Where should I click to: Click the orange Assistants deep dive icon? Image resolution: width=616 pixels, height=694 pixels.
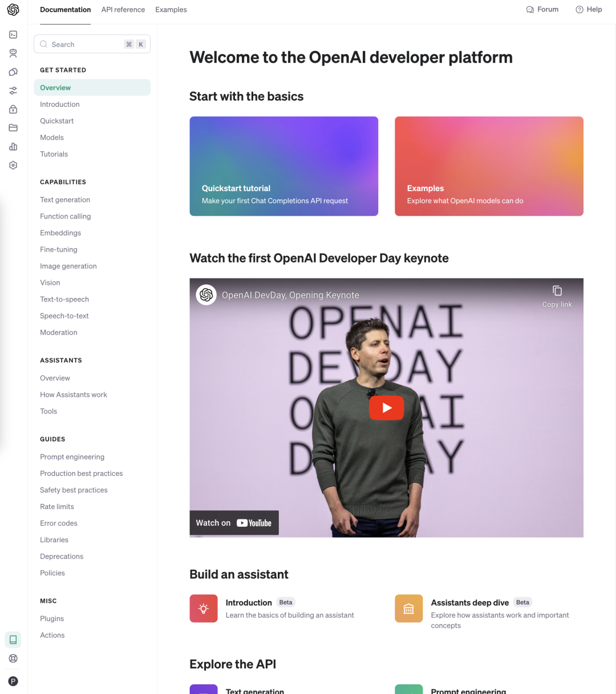[409, 608]
